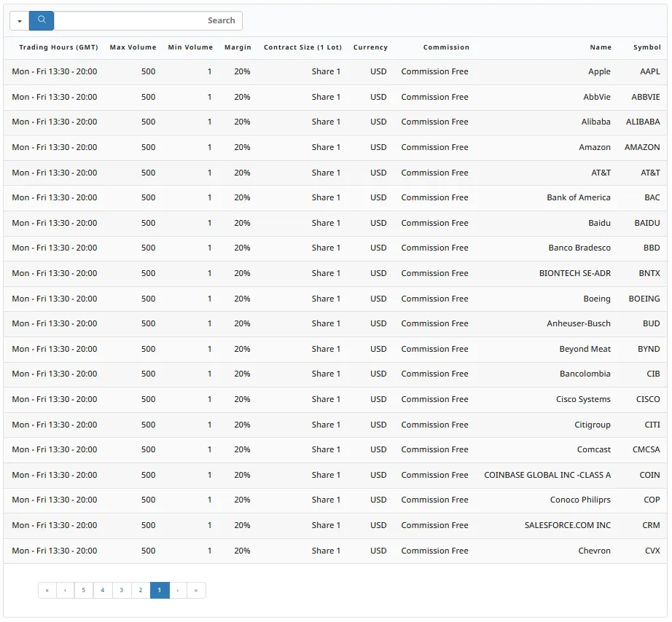Switch to page 3 of results
This screenshot has width=672, height=622.
pos(122,591)
